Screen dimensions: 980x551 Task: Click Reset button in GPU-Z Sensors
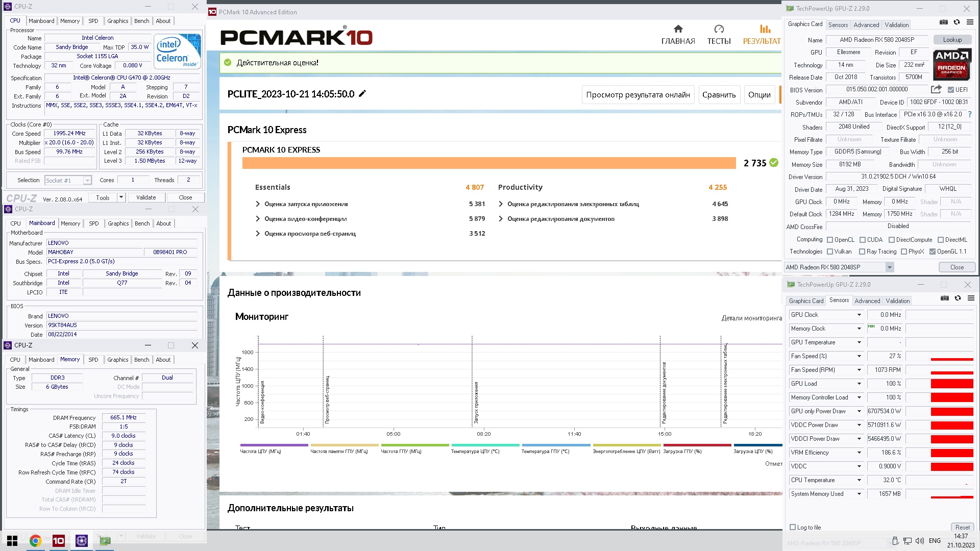point(963,527)
